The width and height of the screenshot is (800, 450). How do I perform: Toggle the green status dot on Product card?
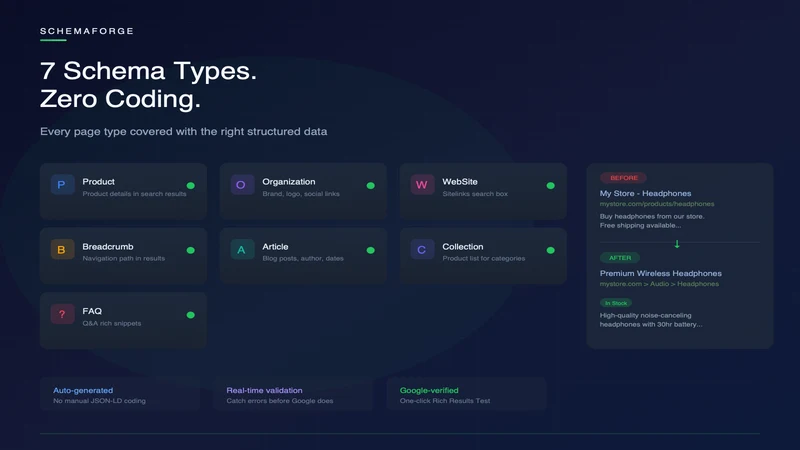[191, 186]
